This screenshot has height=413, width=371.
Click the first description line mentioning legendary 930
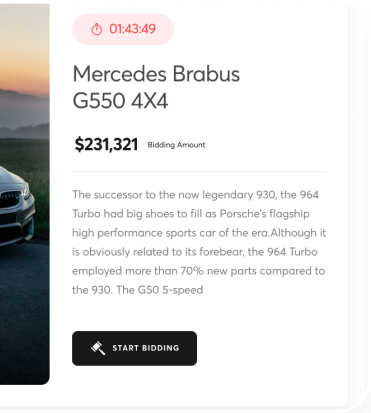pyautogui.click(x=195, y=195)
